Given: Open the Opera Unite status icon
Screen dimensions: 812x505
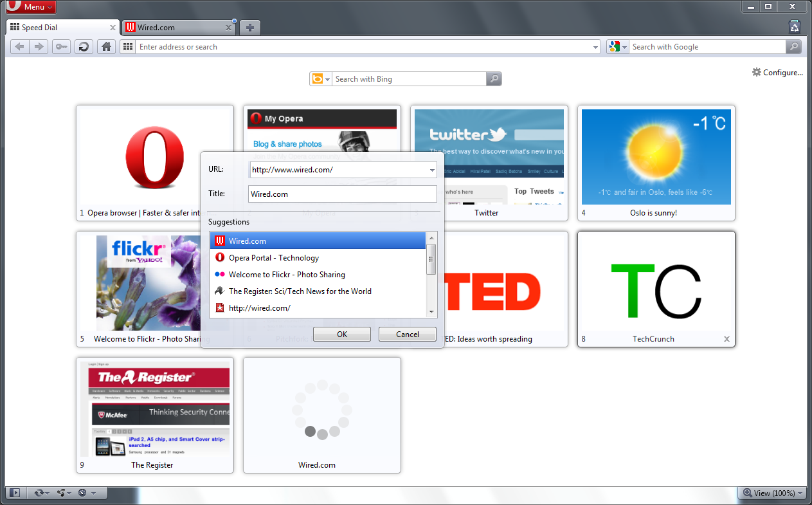Looking at the screenshot, I should (x=61, y=493).
